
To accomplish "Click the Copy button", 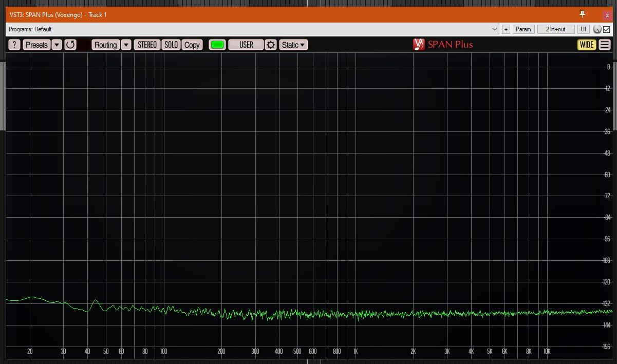I will [x=192, y=45].
